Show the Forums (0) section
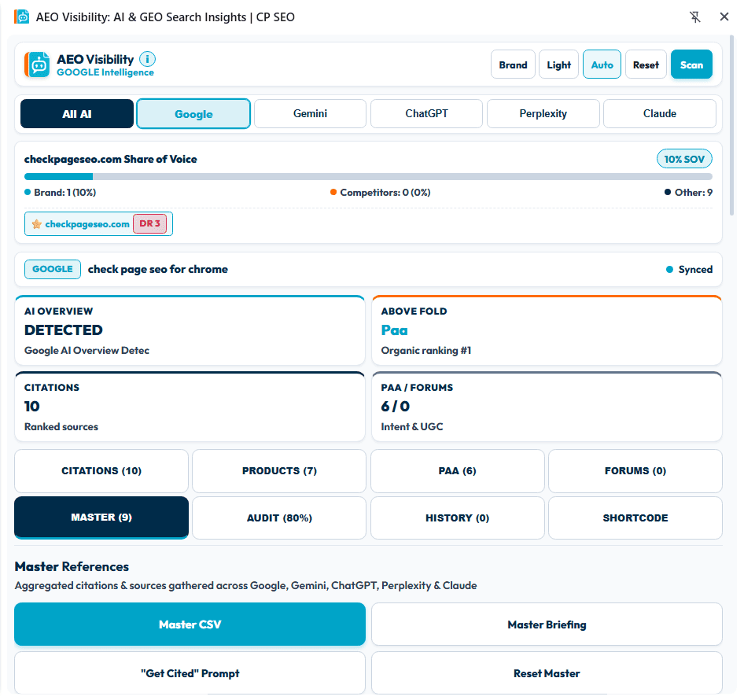The image size is (744, 700). (x=635, y=471)
